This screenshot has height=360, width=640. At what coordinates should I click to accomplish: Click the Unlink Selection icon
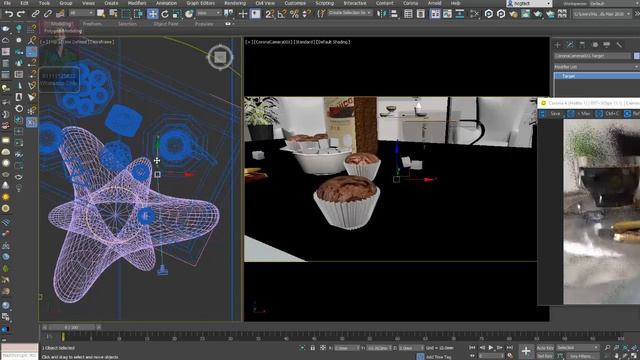click(48, 14)
